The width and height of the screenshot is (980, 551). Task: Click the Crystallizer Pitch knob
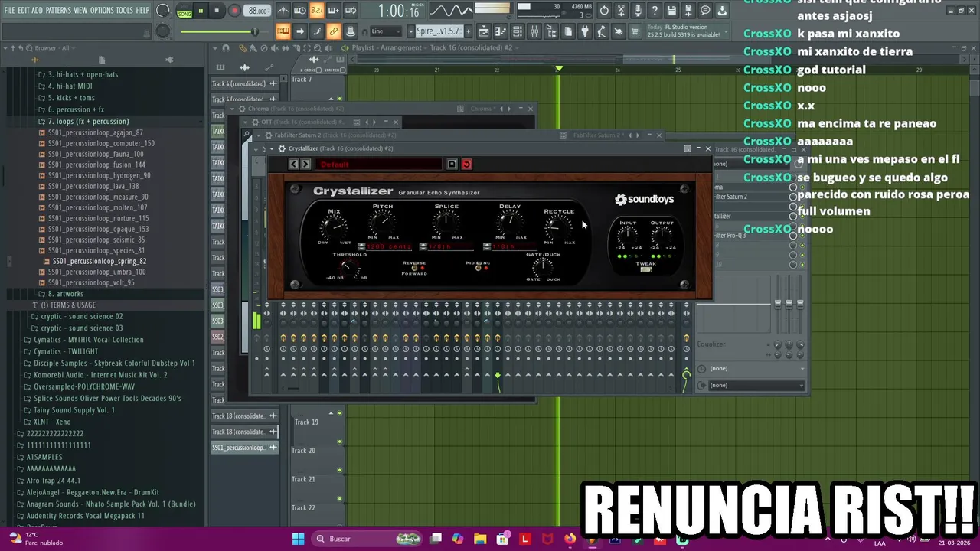pos(383,223)
